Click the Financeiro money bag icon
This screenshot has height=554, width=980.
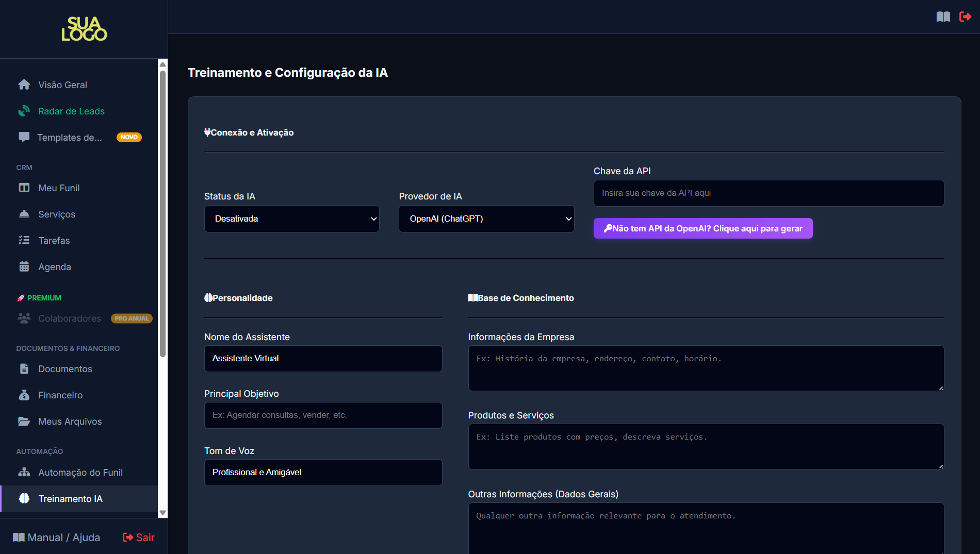(x=24, y=395)
